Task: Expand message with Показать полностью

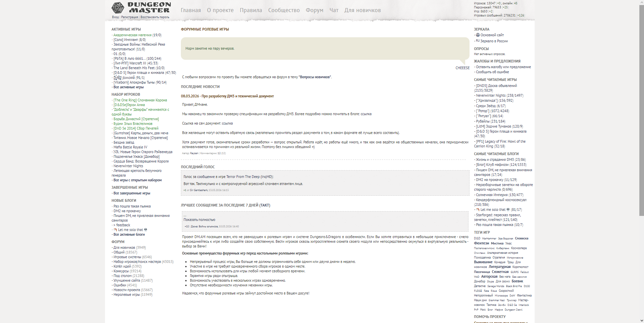Action: click(x=199, y=220)
